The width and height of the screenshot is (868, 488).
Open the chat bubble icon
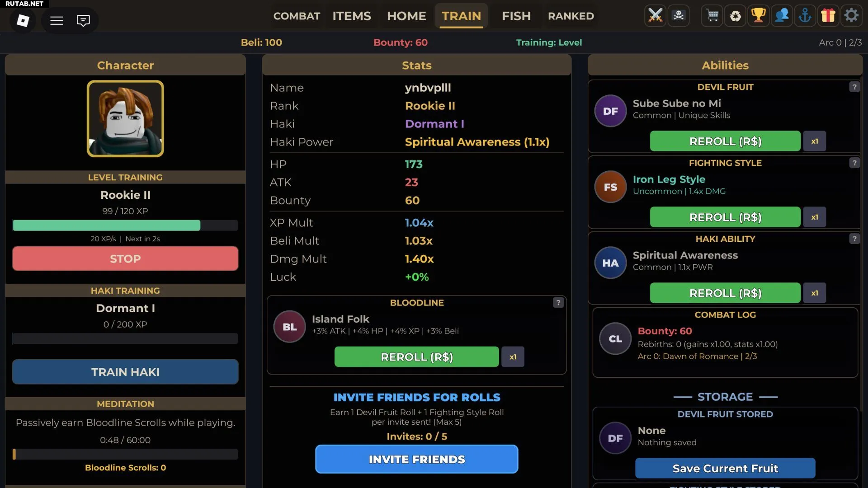pyautogui.click(x=83, y=20)
